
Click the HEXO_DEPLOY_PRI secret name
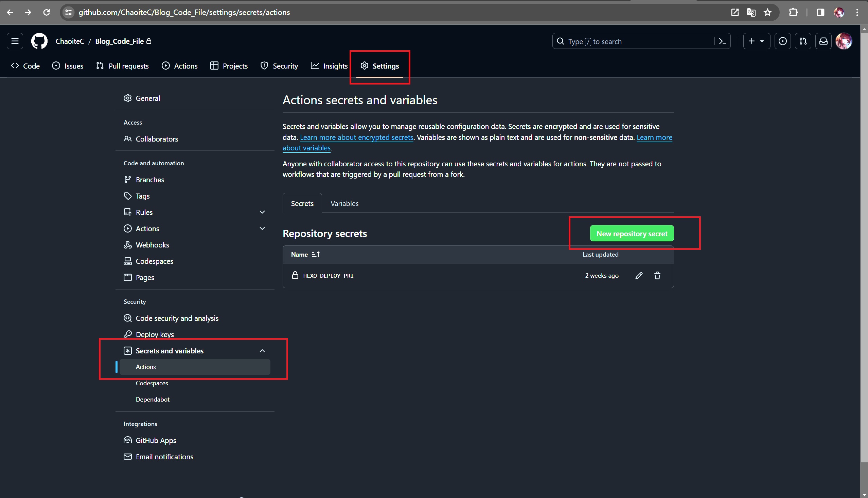[328, 275]
